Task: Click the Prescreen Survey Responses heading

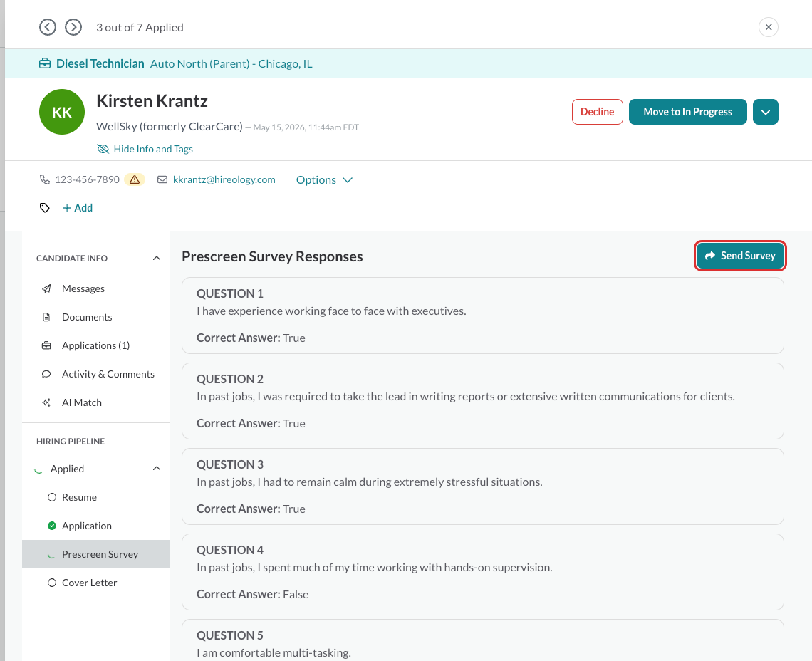Action: pos(272,256)
